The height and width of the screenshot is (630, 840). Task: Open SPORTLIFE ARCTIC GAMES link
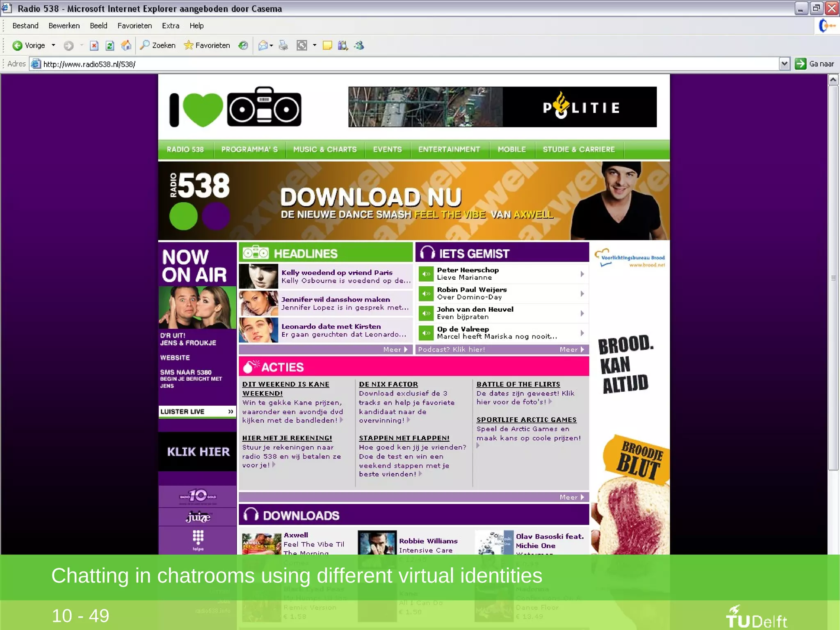[526, 420]
